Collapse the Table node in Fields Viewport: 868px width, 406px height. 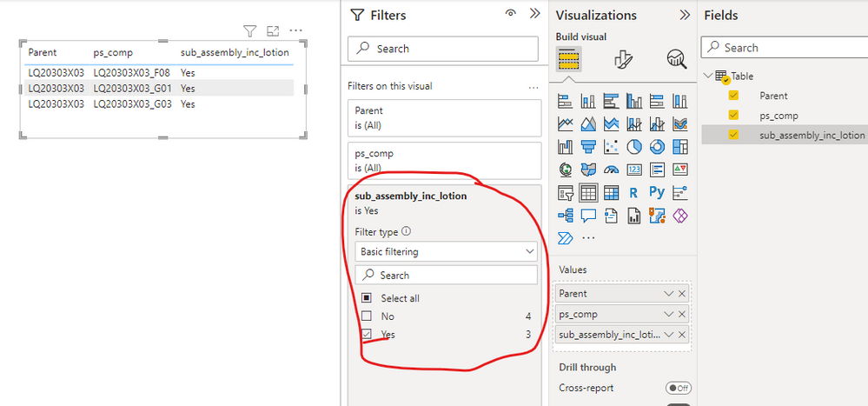point(708,76)
